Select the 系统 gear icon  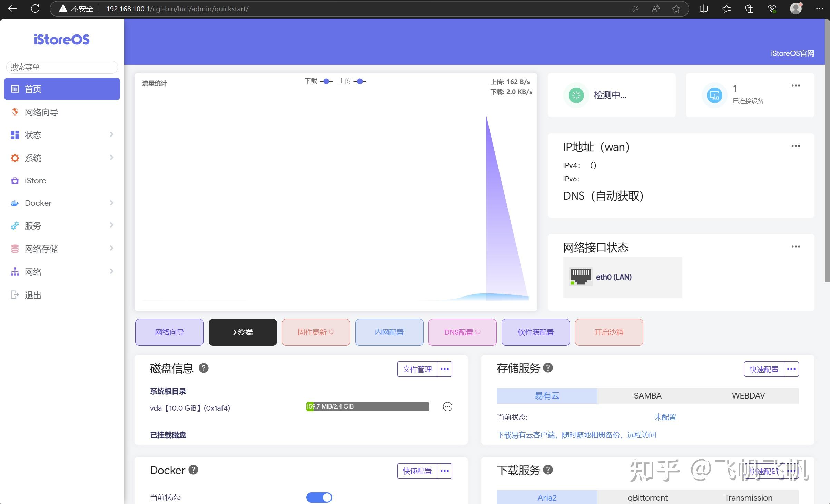click(15, 158)
